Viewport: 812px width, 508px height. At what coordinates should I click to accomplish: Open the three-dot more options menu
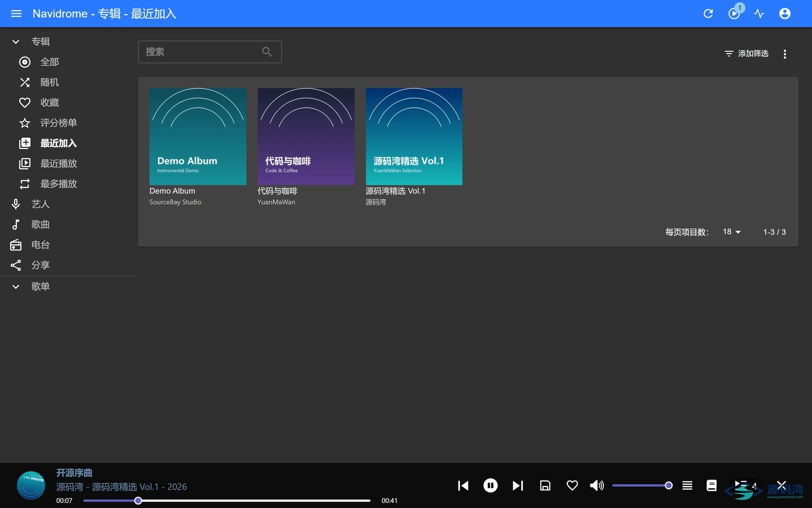pos(785,54)
